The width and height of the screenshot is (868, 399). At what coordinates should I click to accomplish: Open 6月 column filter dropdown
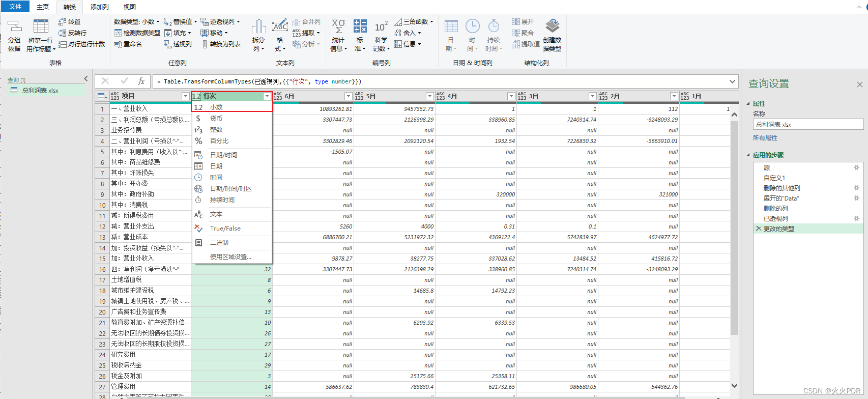349,96
